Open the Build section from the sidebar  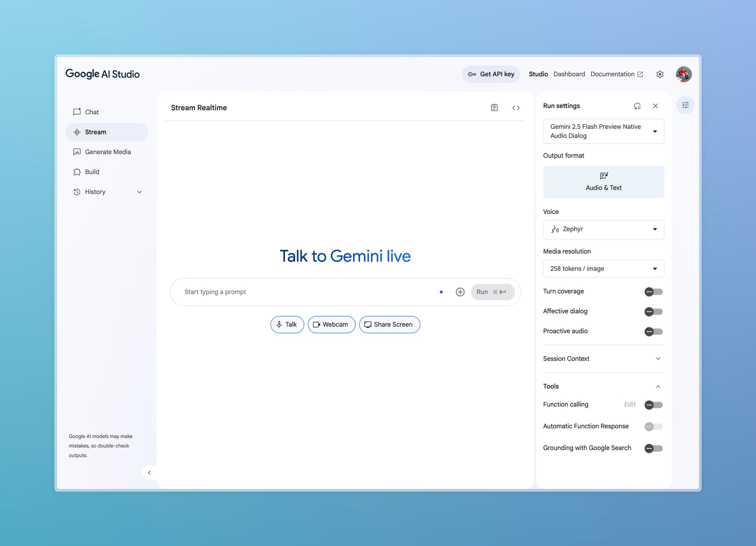point(92,172)
